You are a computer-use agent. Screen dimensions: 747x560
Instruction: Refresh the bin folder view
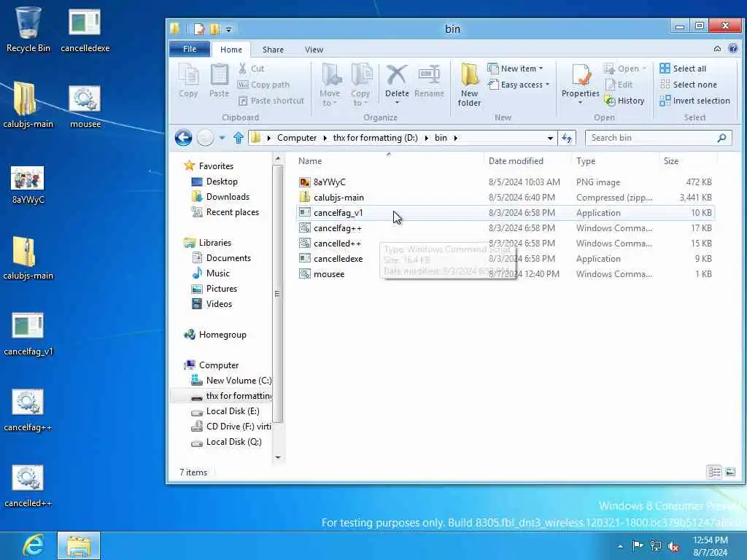click(567, 138)
